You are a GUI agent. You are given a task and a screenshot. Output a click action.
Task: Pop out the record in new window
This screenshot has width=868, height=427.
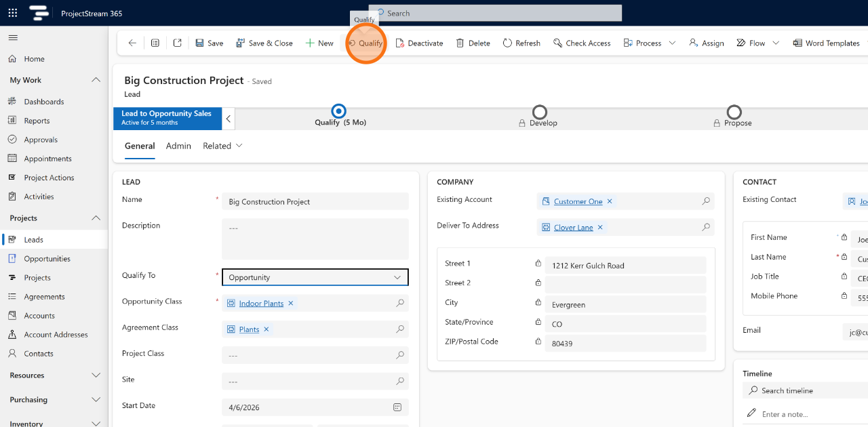coord(178,43)
